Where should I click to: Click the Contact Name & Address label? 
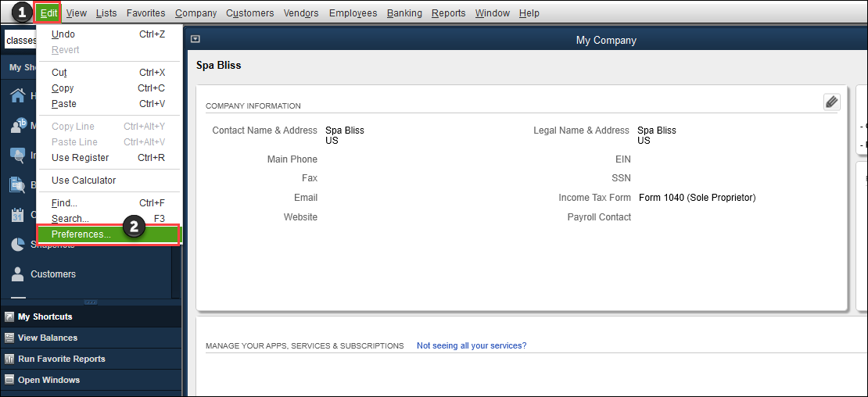[264, 131]
